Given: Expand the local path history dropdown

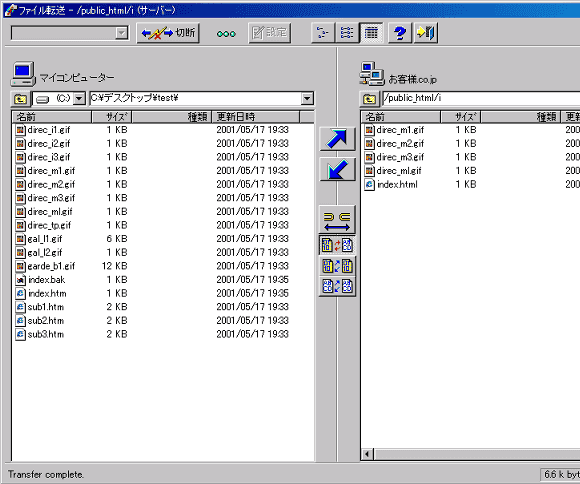Looking at the screenshot, I should tap(307, 99).
